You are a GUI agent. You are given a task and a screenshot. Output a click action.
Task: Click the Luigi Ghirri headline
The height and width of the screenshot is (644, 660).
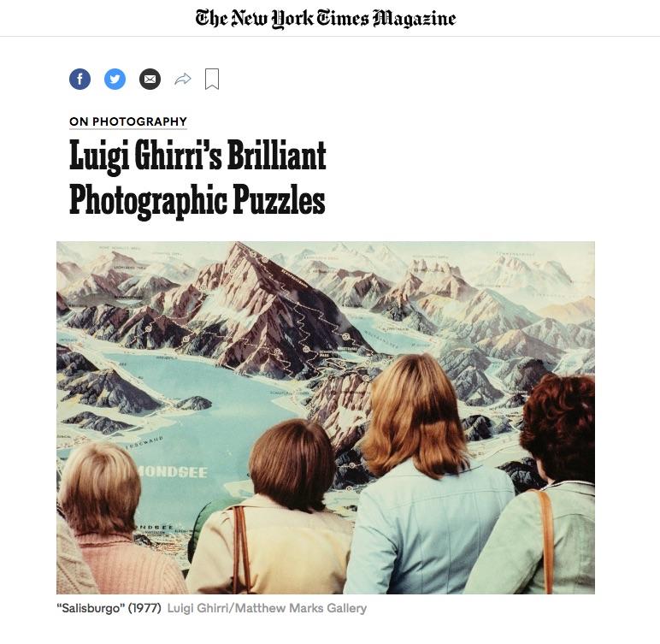(197, 178)
